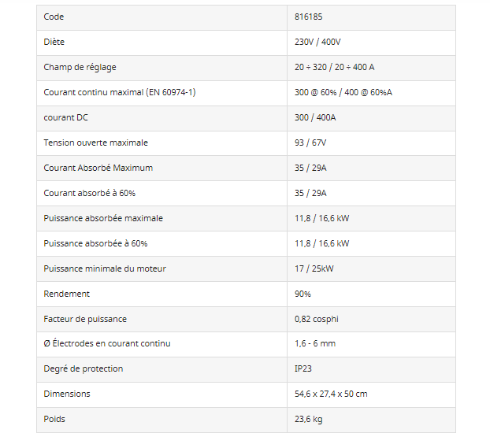
Task: Click the "Courant Absorbé Maximum" label
Action: [x=98, y=168]
